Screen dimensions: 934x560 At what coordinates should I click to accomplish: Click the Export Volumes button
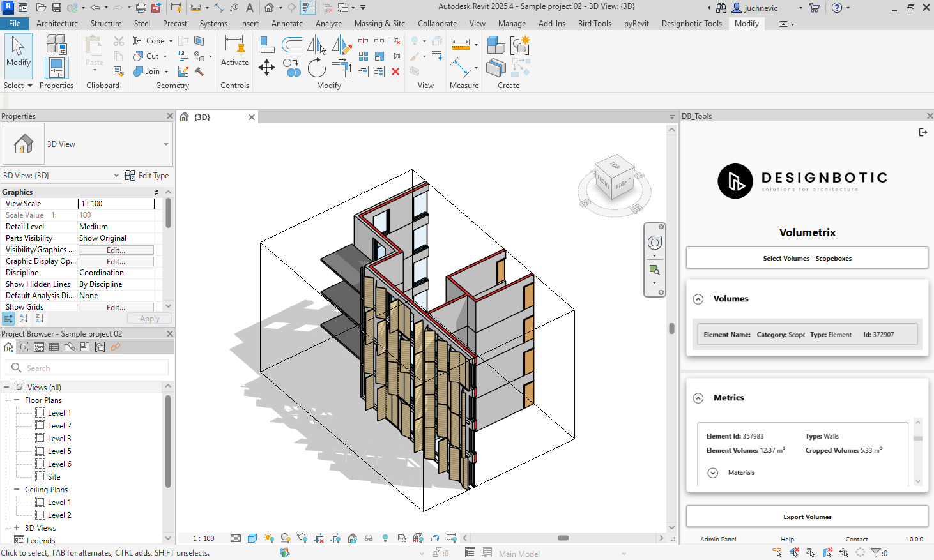(807, 517)
